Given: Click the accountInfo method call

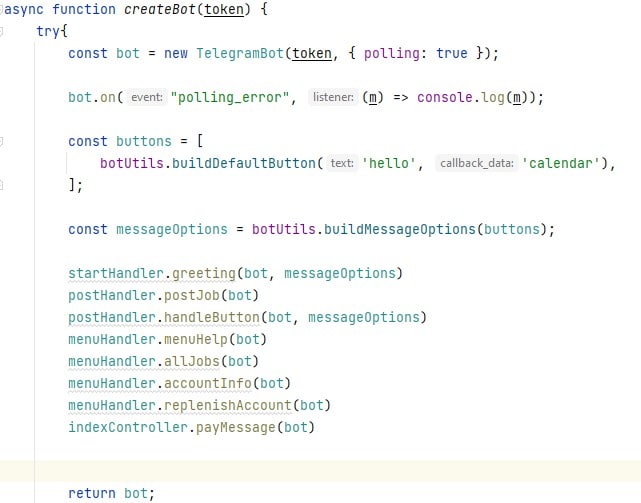Looking at the screenshot, I should 208,384.
